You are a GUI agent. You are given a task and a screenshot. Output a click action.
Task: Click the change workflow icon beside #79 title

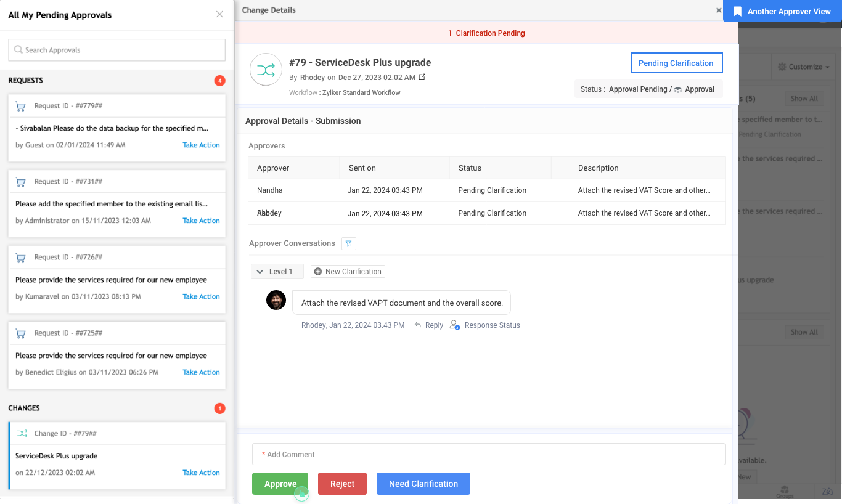click(x=266, y=70)
